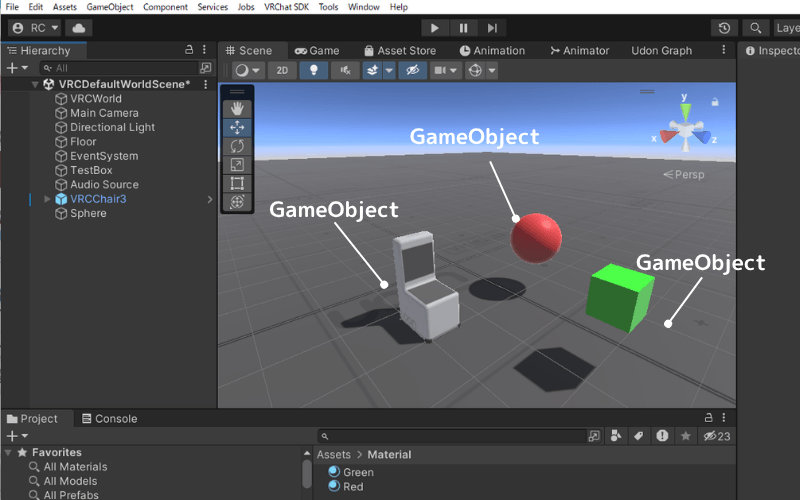Open the scene effects dropdown arrow
Viewport: 800px width, 500px height.
pyautogui.click(x=389, y=70)
